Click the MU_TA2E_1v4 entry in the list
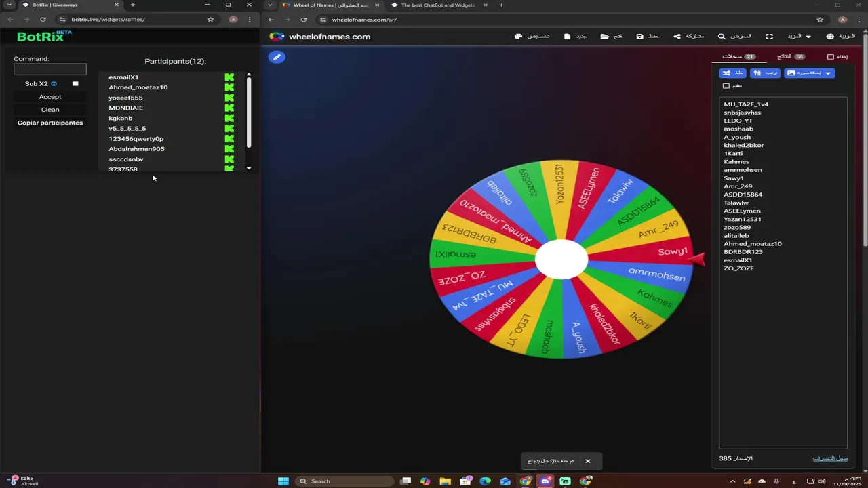 746,104
